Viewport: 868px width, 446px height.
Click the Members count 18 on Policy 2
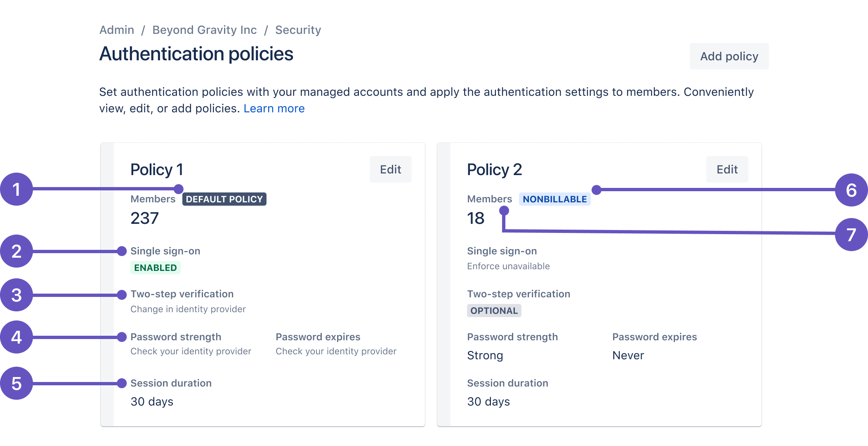coord(475,218)
